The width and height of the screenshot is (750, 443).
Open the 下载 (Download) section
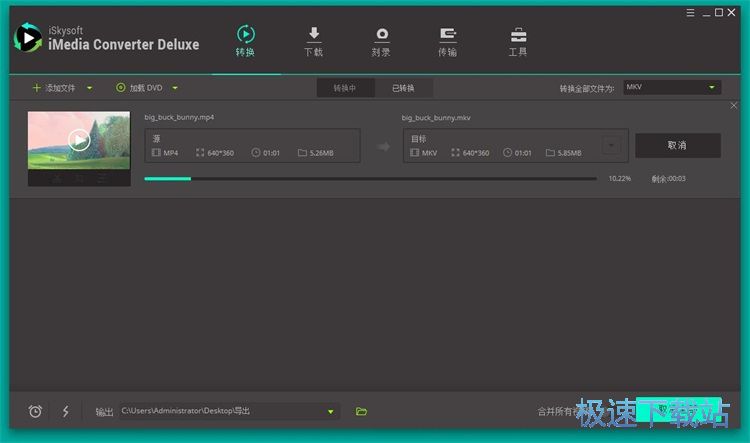pyautogui.click(x=314, y=42)
